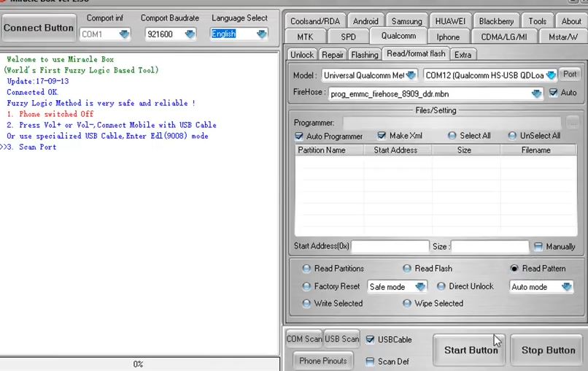
Task: Switch to the Blackberry tab
Action: [x=496, y=21]
